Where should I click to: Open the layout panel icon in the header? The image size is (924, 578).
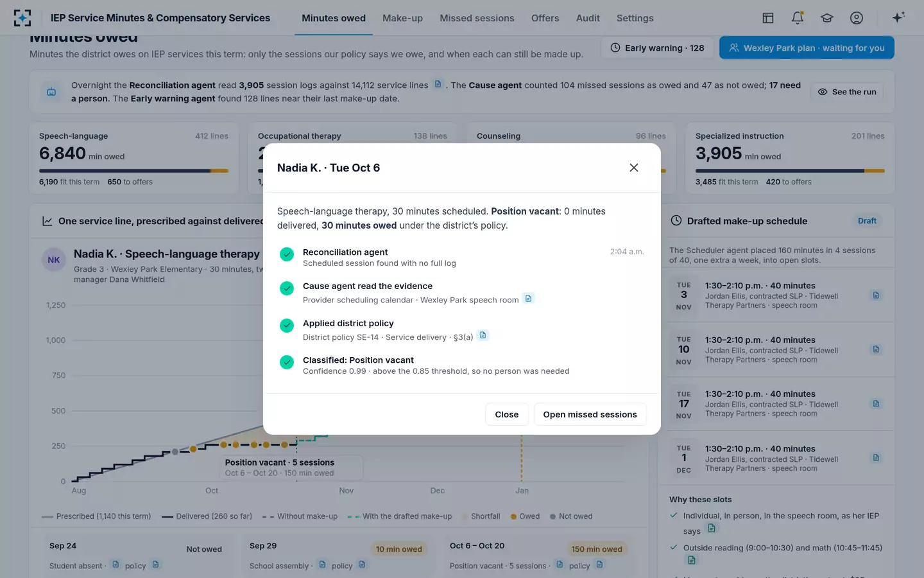768,18
